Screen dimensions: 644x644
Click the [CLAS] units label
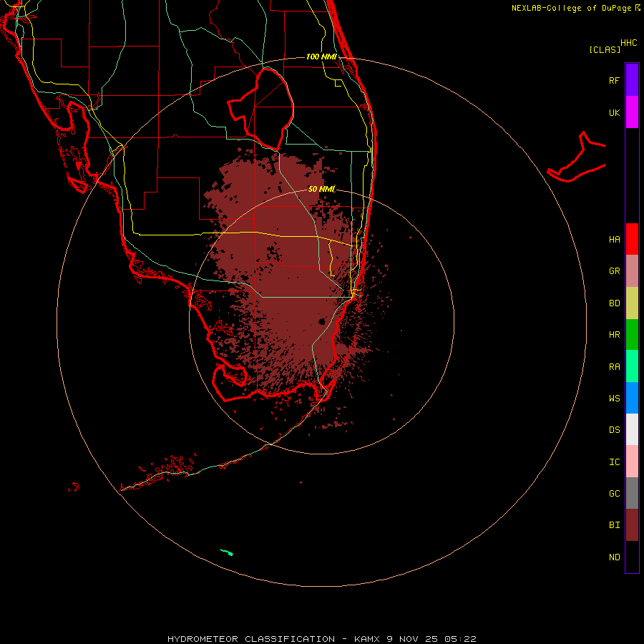click(x=605, y=49)
